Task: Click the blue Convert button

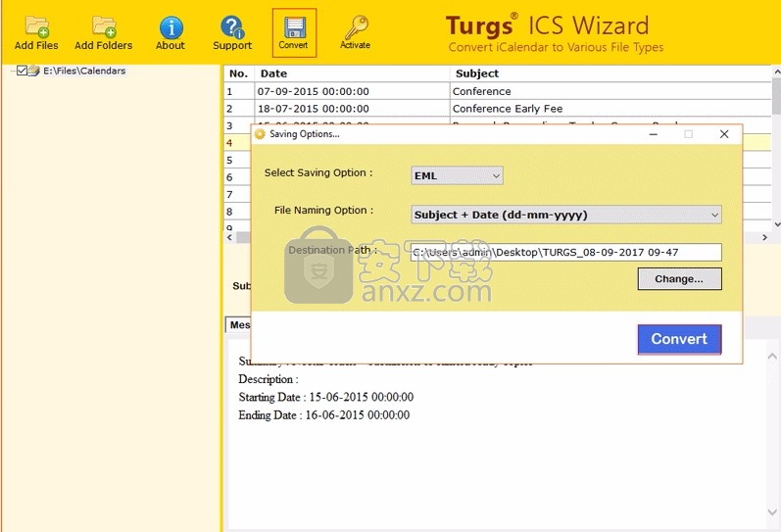Action: pos(679,339)
